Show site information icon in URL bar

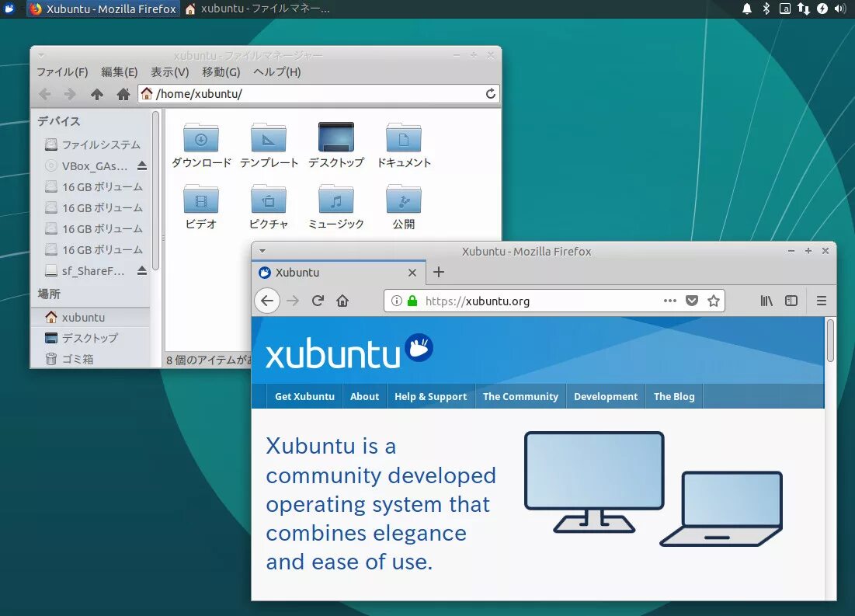coord(396,301)
